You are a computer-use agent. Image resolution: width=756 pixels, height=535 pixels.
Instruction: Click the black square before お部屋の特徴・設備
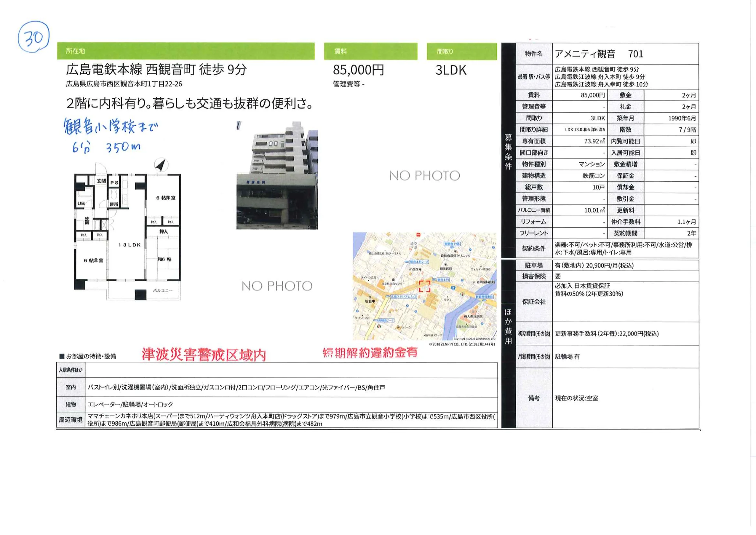62,356
